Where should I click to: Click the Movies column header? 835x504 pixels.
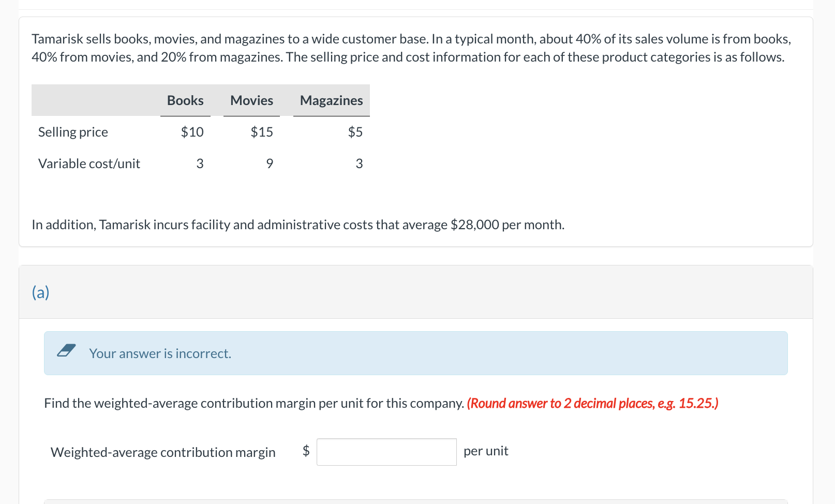pyautogui.click(x=251, y=100)
